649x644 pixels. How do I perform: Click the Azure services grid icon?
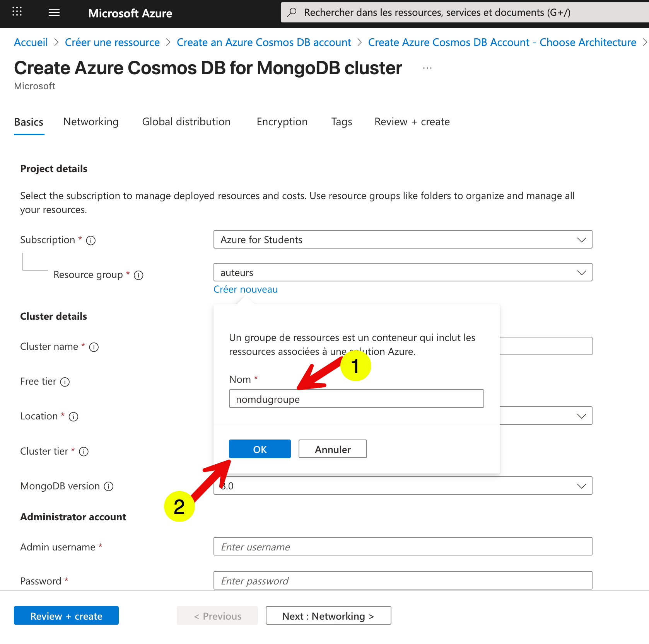pos(17,12)
